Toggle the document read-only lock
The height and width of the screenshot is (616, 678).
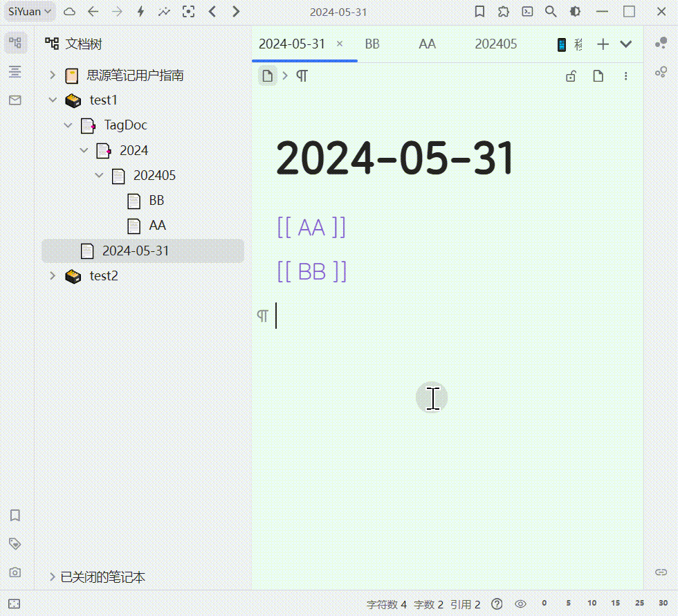571,76
